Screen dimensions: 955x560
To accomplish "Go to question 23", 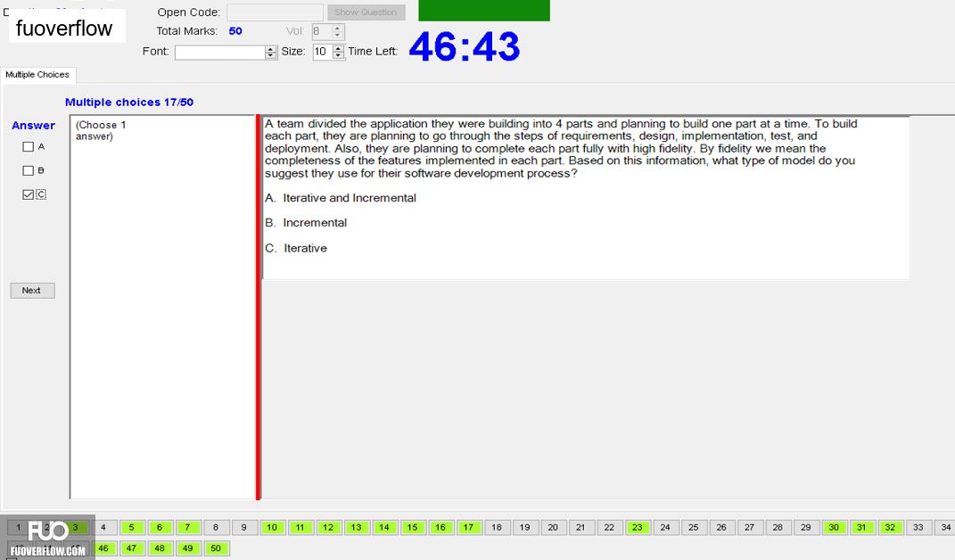I will click(x=637, y=527).
